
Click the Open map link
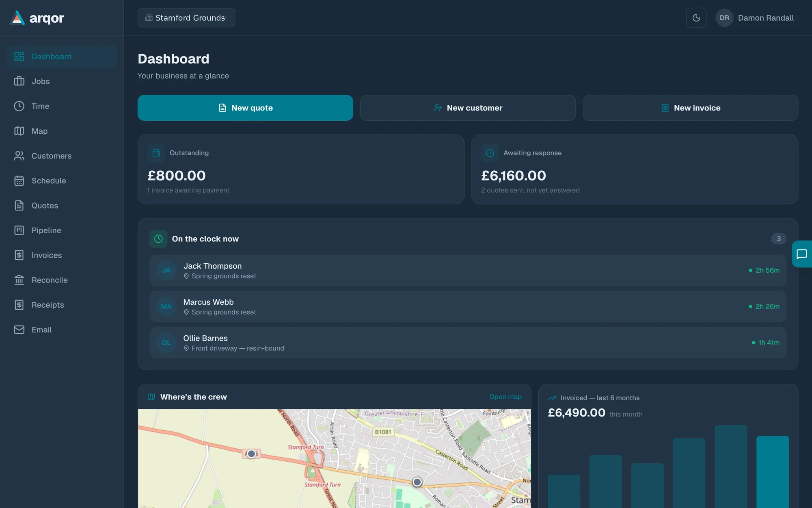(x=505, y=397)
